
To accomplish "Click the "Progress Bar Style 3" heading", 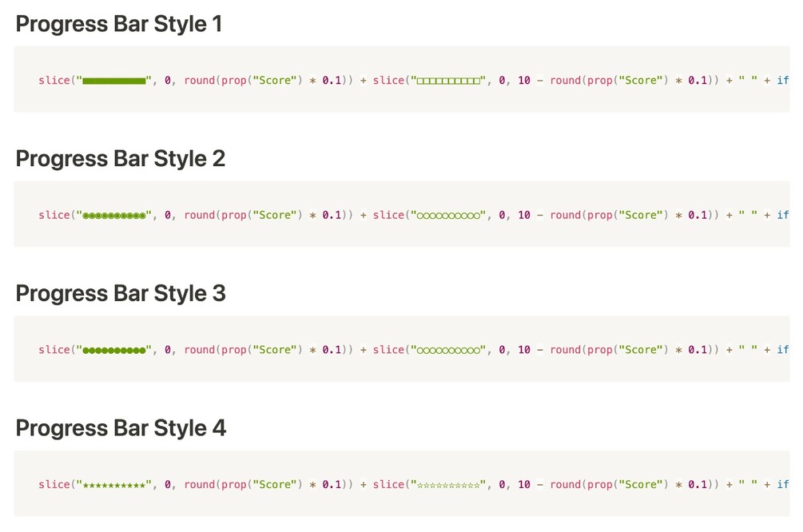I will (121, 294).
